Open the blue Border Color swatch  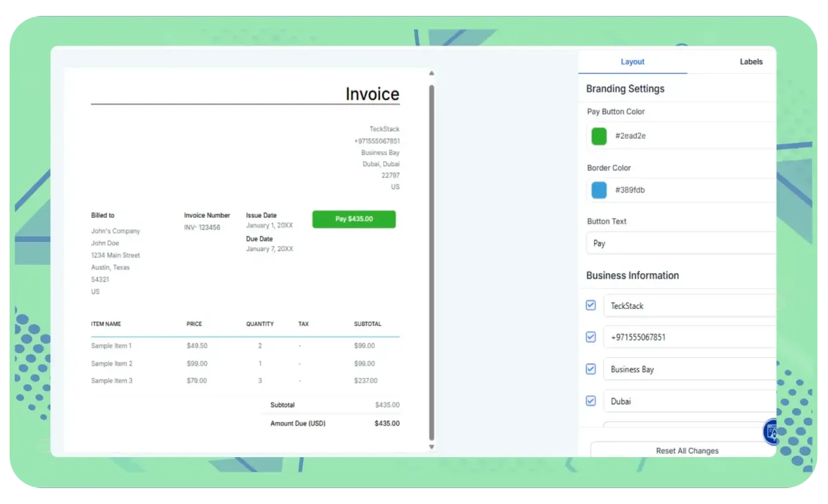(598, 190)
